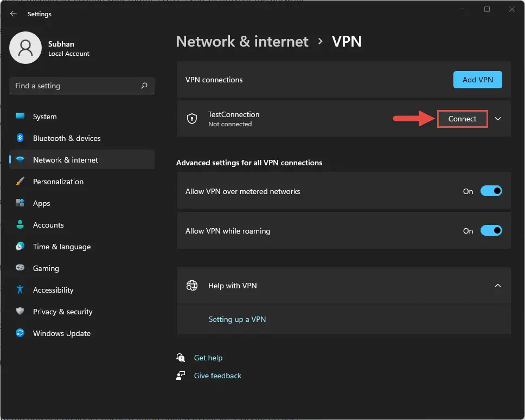Click the Give feedback icon
Viewport: 525px width, 420px height.
(x=181, y=376)
